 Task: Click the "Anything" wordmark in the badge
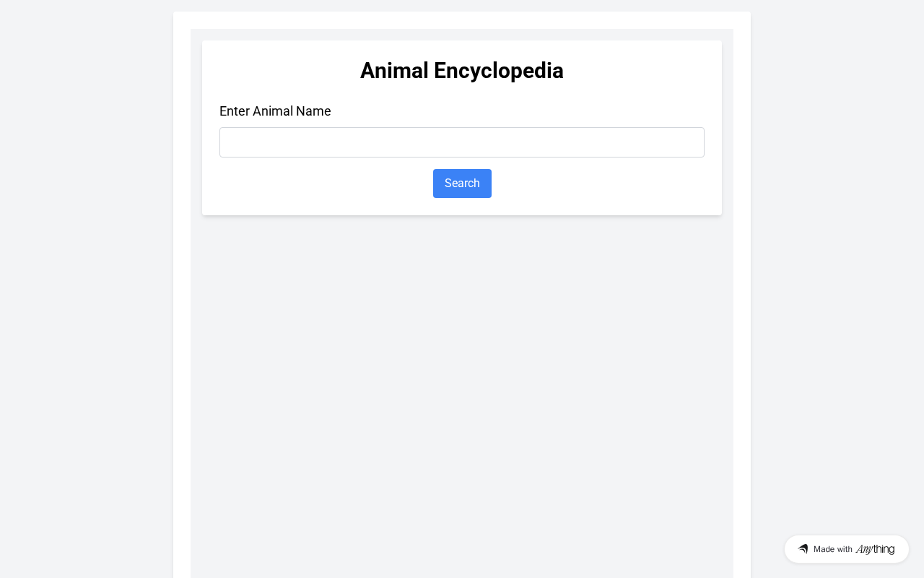pyautogui.click(x=875, y=549)
